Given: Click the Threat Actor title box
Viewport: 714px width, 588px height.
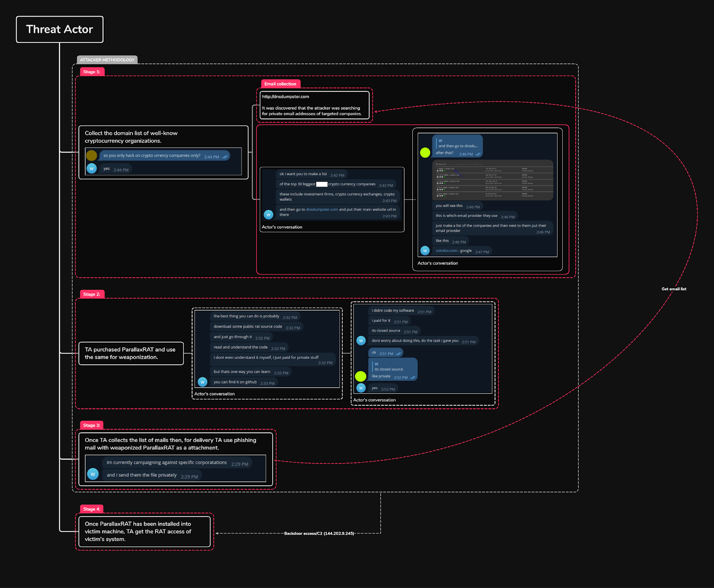Looking at the screenshot, I should coord(60,29).
